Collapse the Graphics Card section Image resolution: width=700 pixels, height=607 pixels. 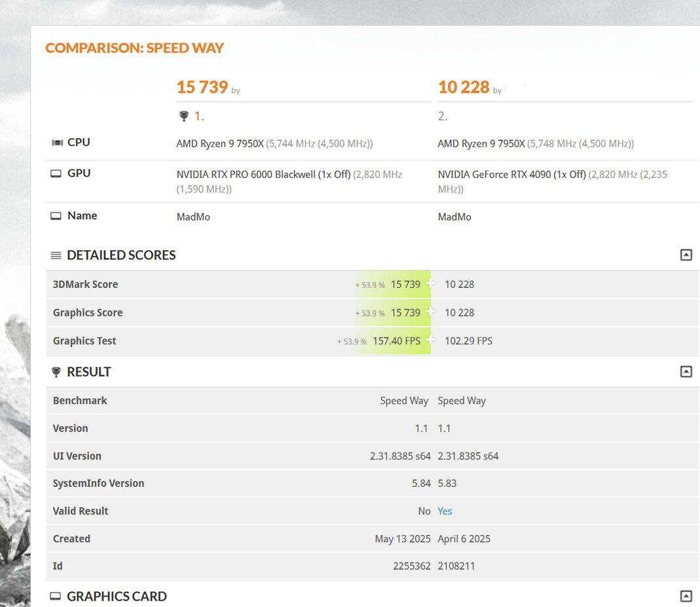click(x=686, y=596)
